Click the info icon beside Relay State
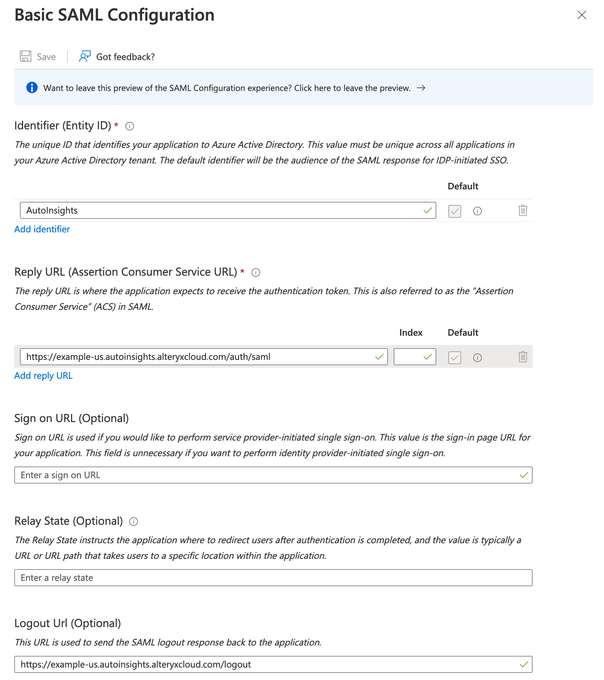 click(x=134, y=521)
